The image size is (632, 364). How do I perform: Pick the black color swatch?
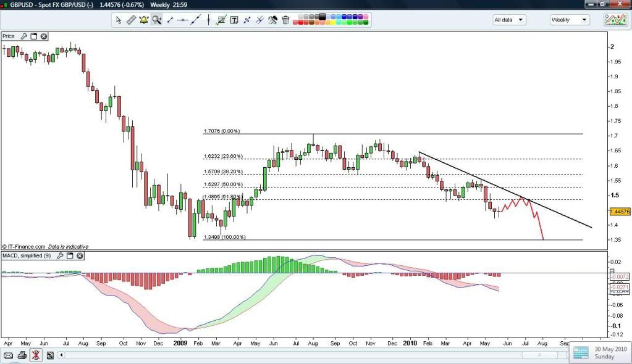[322, 17]
